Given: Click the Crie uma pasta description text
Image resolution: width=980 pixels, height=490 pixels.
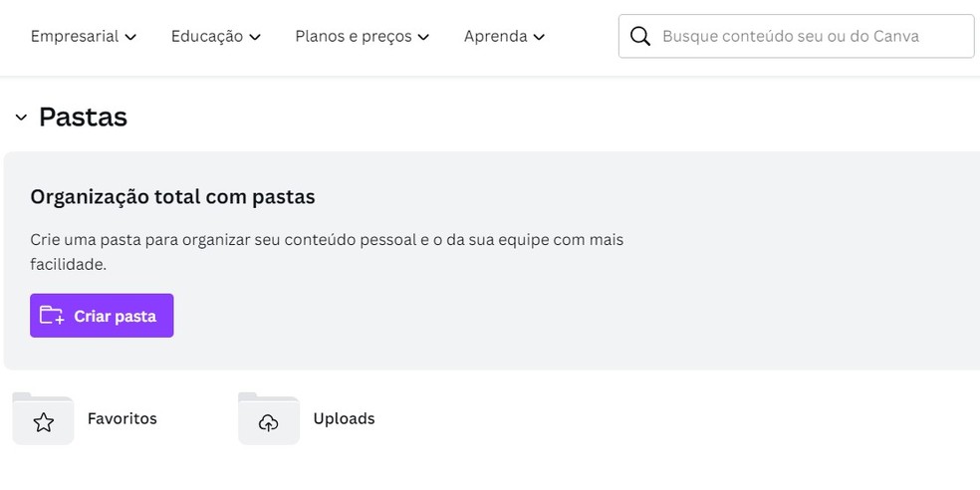Looking at the screenshot, I should coord(327,252).
